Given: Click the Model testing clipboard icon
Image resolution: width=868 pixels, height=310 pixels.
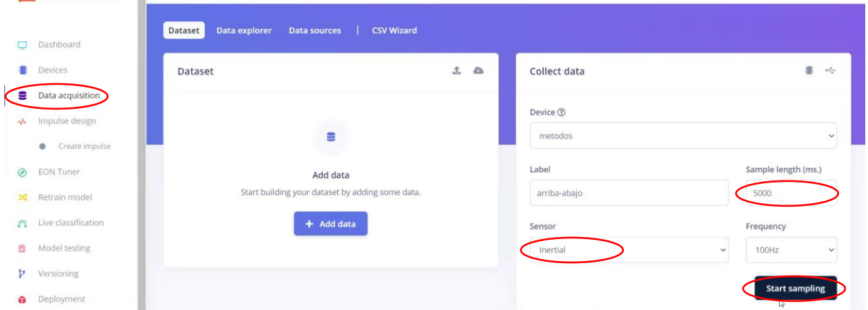Looking at the screenshot, I should (x=23, y=249).
